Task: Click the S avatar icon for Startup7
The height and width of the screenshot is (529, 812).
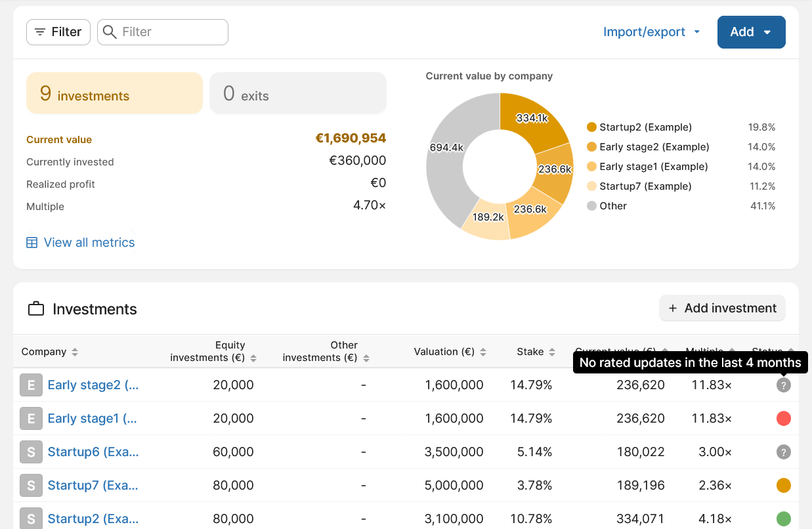Action: coord(31,486)
